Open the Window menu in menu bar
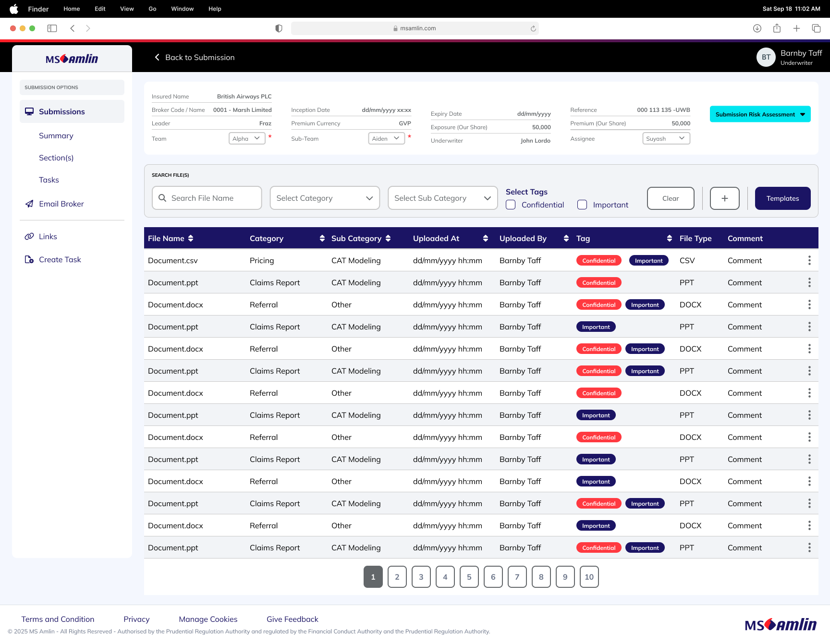830x644 pixels. tap(182, 9)
